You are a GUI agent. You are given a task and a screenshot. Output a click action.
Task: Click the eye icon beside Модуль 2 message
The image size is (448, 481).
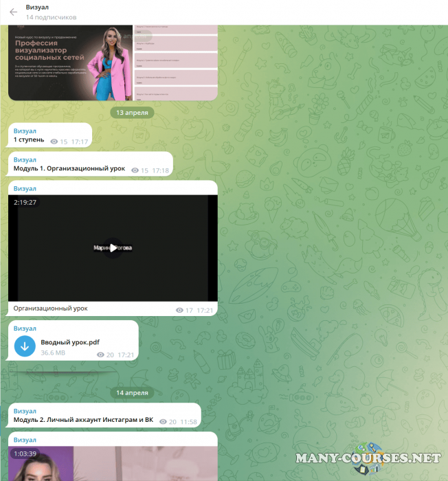click(163, 421)
